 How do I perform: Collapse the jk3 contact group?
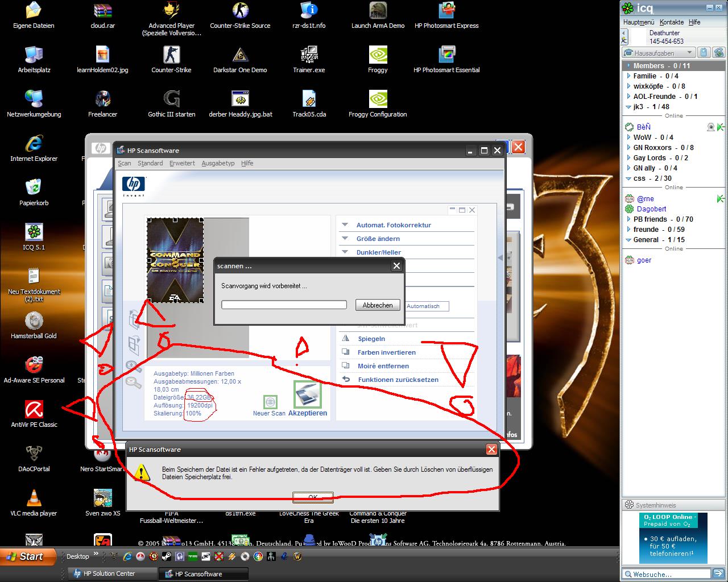[628, 106]
